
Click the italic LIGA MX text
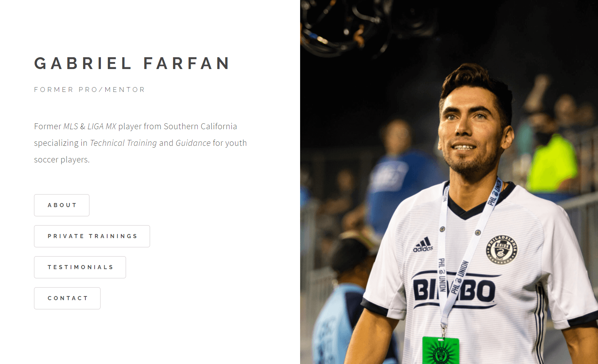point(102,126)
